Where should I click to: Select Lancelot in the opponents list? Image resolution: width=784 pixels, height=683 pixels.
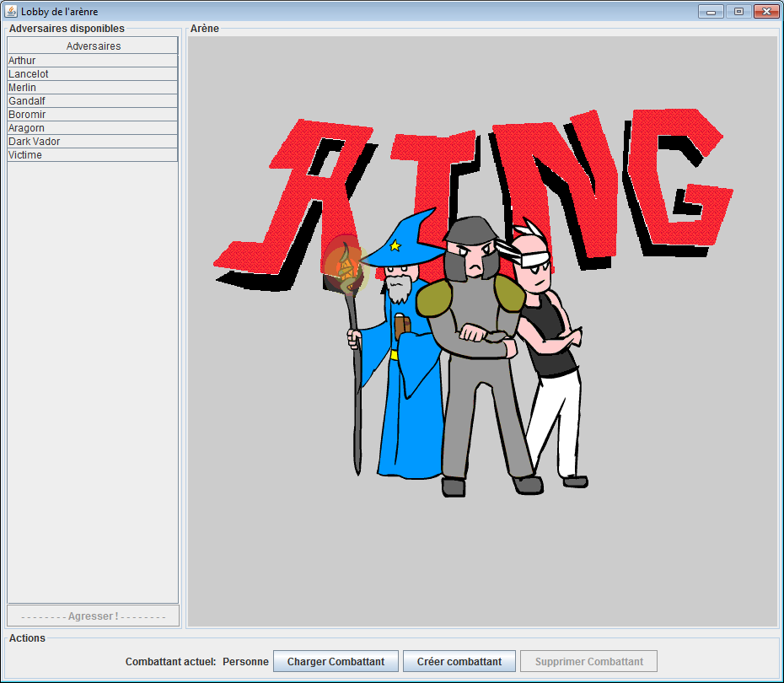(x=93, y=74)
